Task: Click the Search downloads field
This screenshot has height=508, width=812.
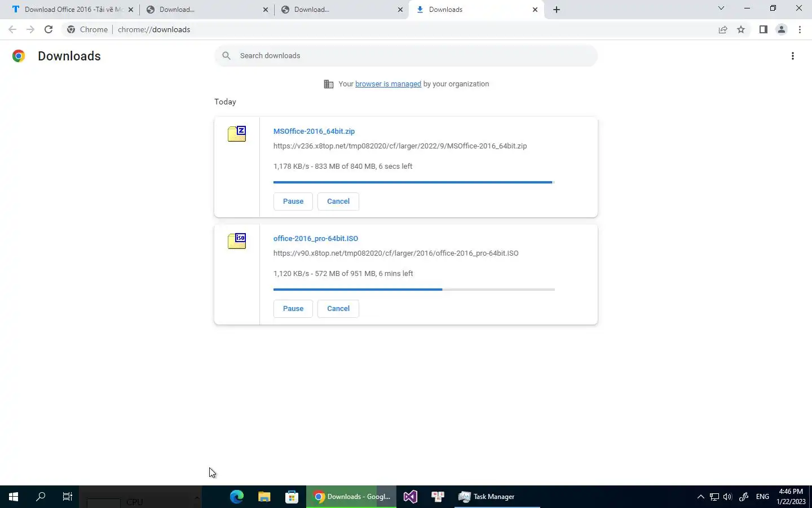Action: point(406,55)
